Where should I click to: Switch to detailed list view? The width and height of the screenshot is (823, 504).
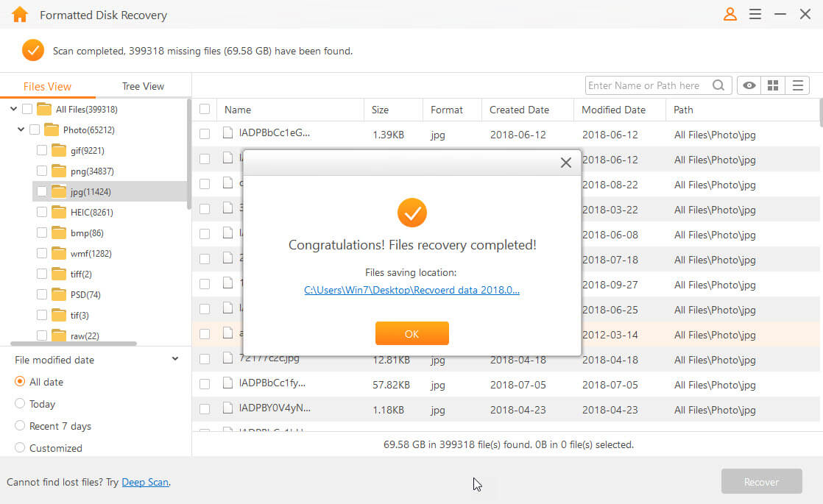(797, 85)
